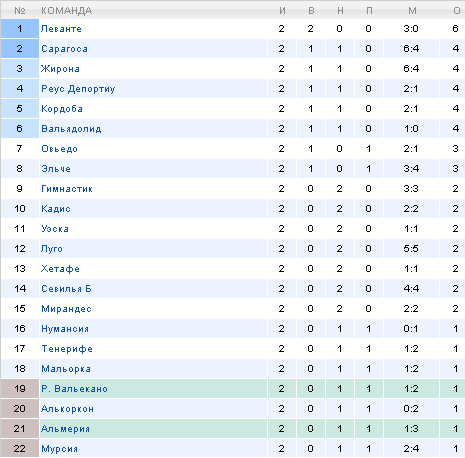Open the Сарагоса team link
This screenshot has width=465, height=458.
(64, 49)
